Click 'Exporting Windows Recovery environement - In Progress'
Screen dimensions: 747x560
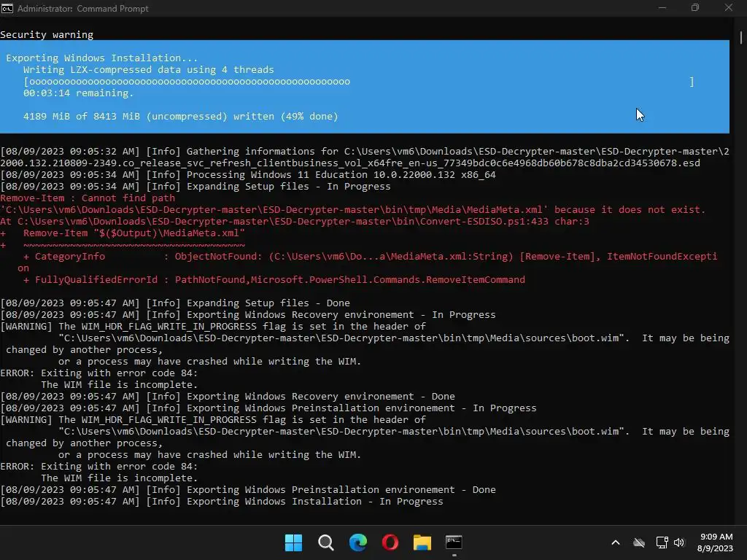(248, 315)
